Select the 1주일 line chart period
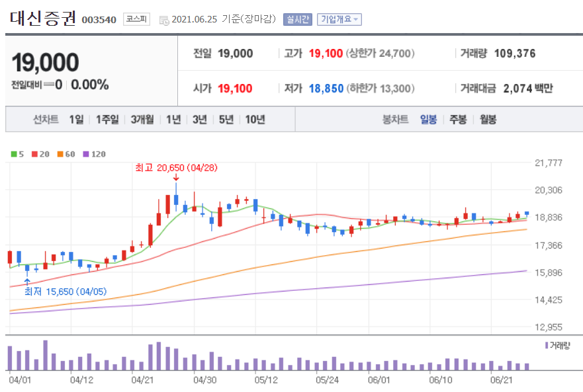The width and height of the screenshot is (583, 392). pos(107,119)
